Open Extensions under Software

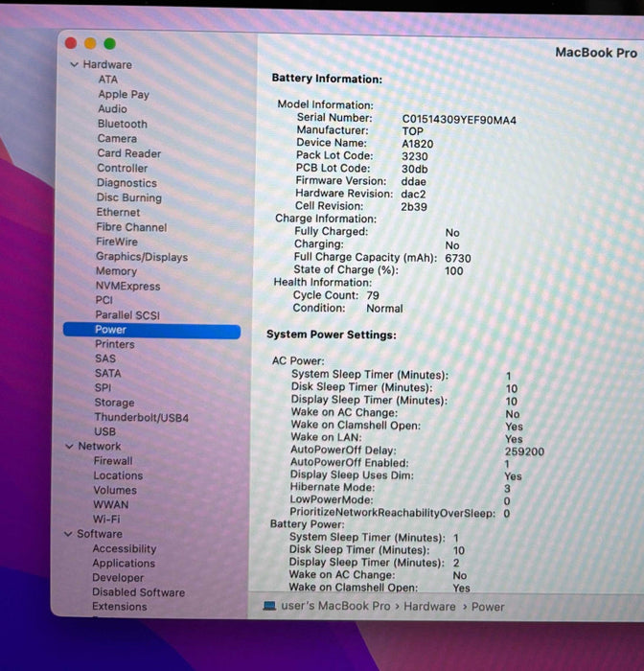120,607
